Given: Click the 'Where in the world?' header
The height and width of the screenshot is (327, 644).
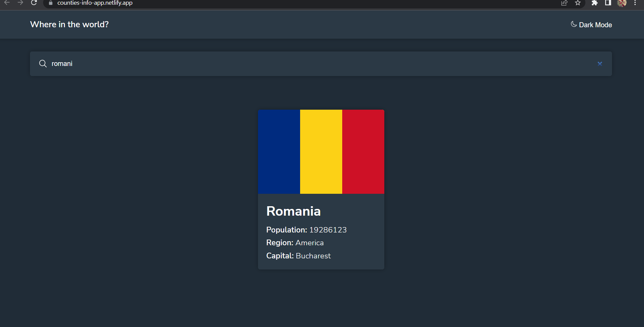Looking at the screenshot, I should pos(69,24).
